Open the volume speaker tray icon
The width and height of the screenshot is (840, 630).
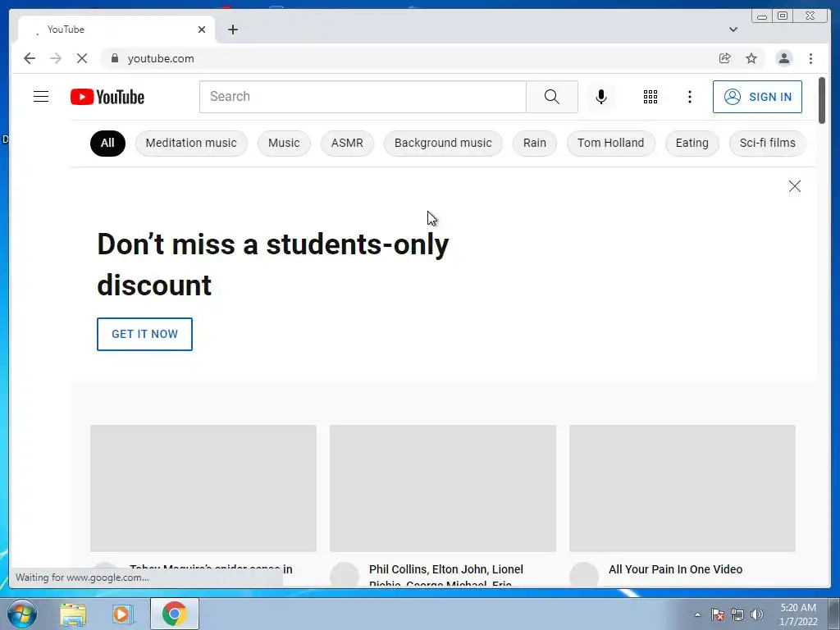tap(757, 614)
